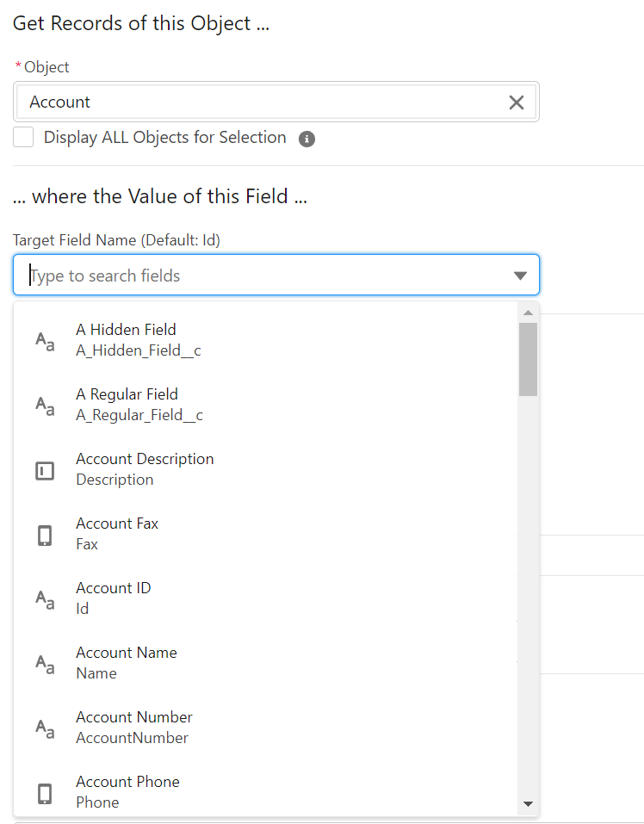This screenshot has height=824, width=644.
Task: Collapse the Target Field Name dropdown arrow
Action: [520, 276]
